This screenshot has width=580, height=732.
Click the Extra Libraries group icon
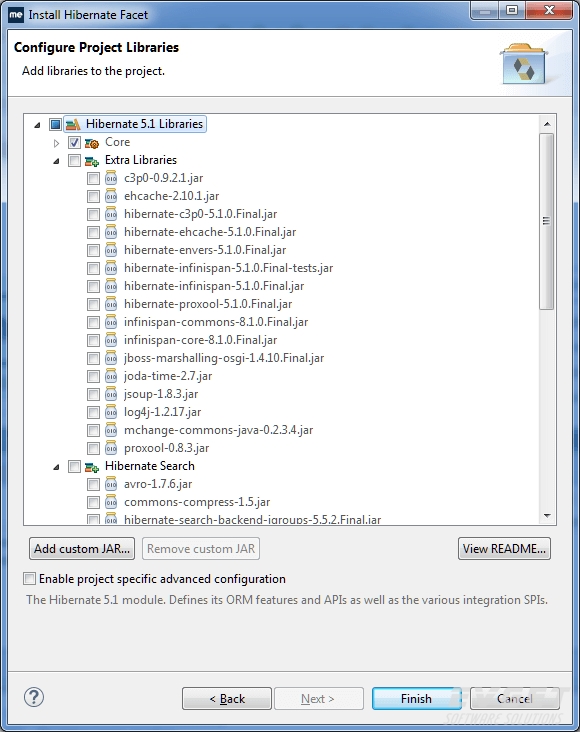(x=92, y=161)
